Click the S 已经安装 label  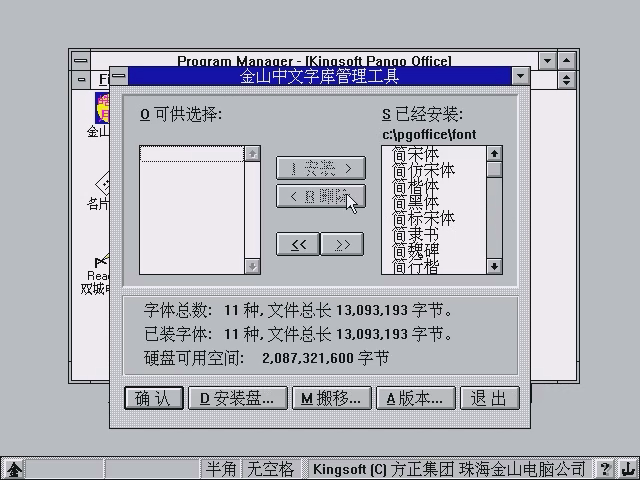(422, 114)
